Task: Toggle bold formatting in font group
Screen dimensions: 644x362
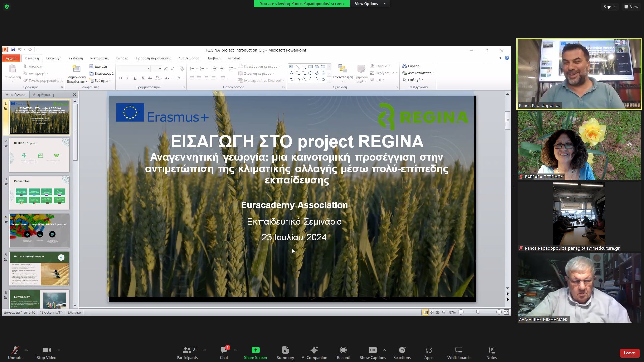Action: 120,78
